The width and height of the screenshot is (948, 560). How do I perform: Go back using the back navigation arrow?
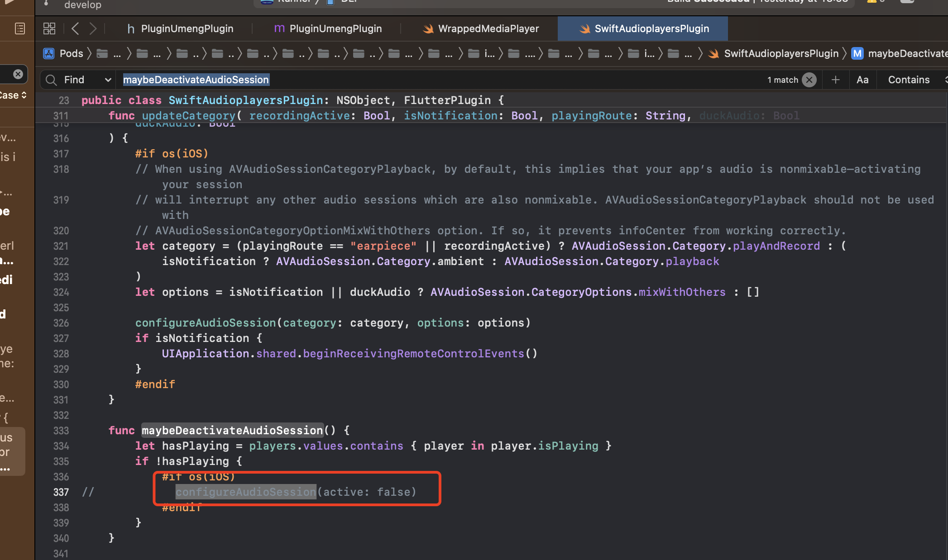[75, 28]
